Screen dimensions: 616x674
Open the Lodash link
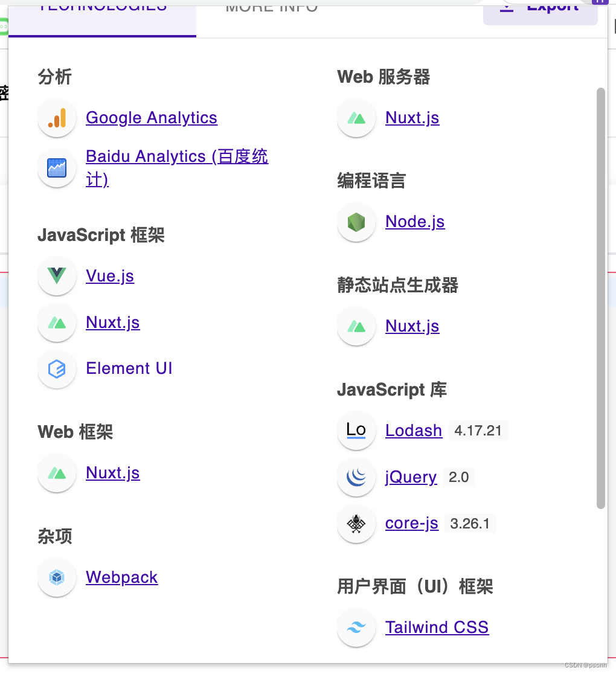tap(414, 430)
